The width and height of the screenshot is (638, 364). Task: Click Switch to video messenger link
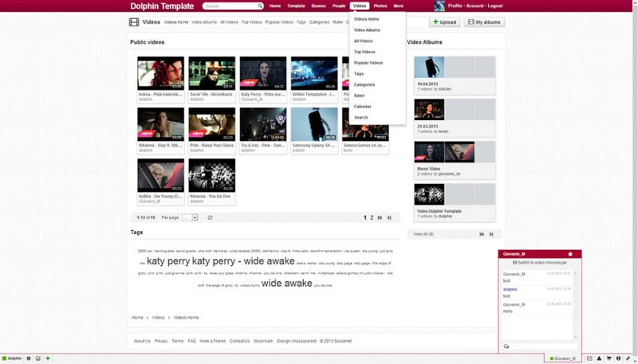click(x=540, y=263)
